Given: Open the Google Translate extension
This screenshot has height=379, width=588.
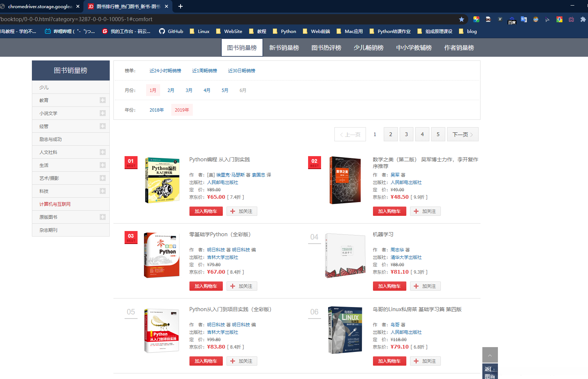Looking at the screenshot, I should pyautogui.click(x=524, y=19).
